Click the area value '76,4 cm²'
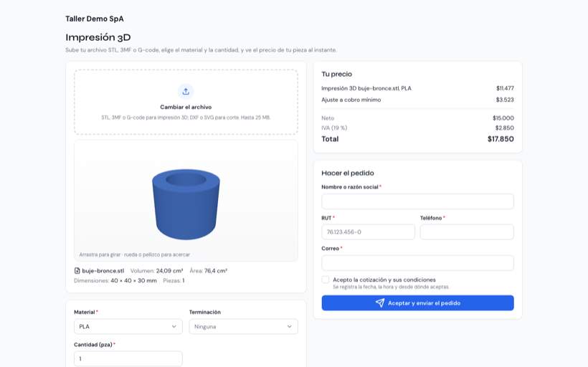Screen dimensions: 588x367 tap(216, 271)
